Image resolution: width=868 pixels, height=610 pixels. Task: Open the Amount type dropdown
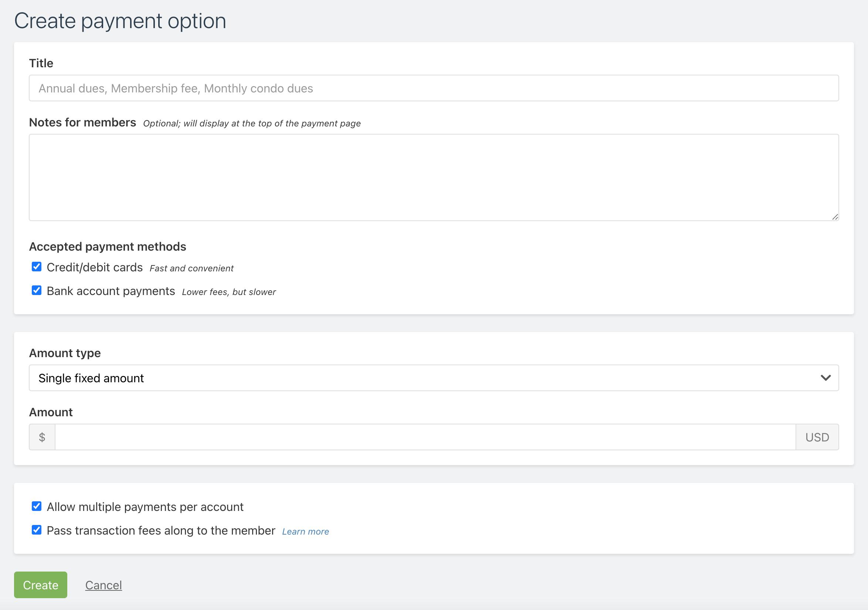(x=433, y=378)
